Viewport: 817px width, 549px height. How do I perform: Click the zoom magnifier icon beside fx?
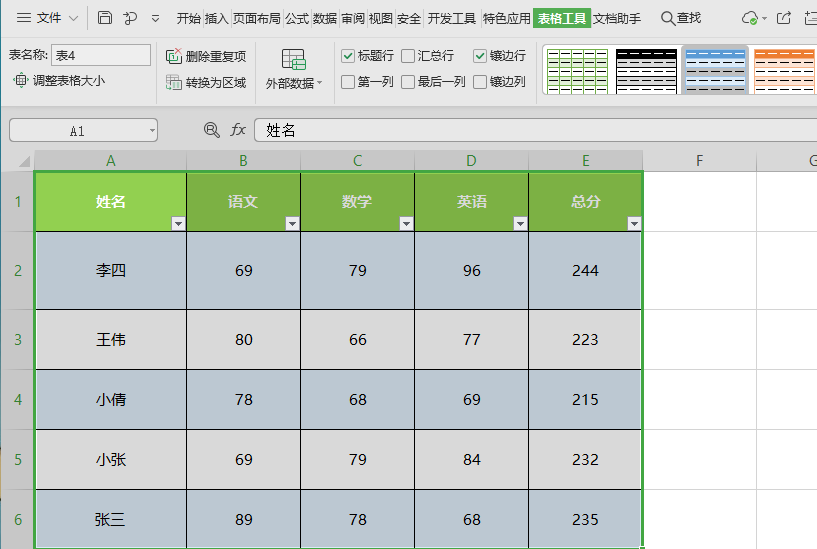point(211,130)
